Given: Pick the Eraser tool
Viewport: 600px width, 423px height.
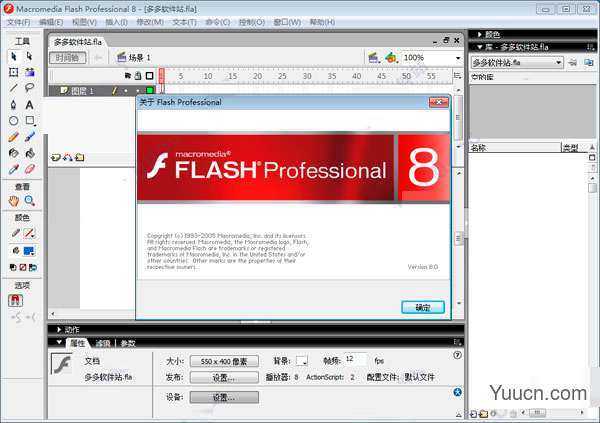Looking at the screenshot, I should [x=29, y=169].
